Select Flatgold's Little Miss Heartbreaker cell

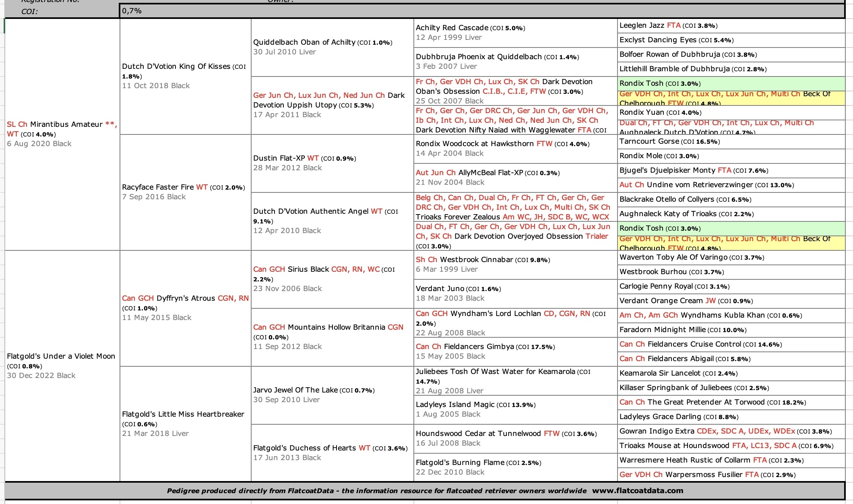[x=186, y=424]
